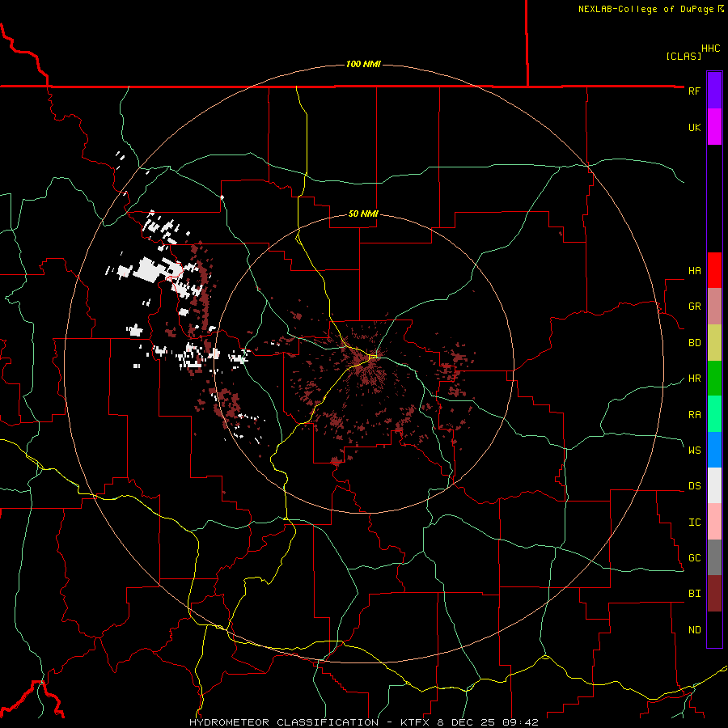Screen dimensions: 728x728
Task: Click the BI legend label
Action: coord(694,594)
